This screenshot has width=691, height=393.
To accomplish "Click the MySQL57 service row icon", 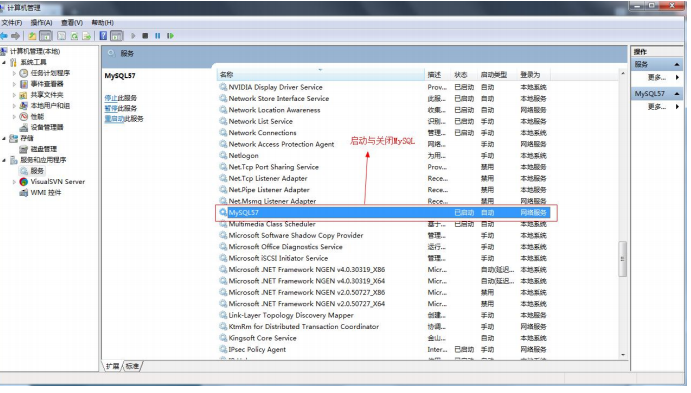I will pyautogui.click(x=223, y=212).
